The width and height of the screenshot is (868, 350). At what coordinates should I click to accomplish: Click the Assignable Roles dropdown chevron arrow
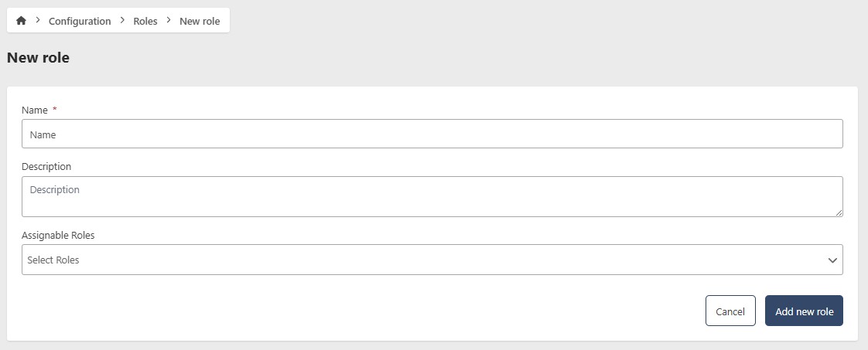click(x=832, y=260)
